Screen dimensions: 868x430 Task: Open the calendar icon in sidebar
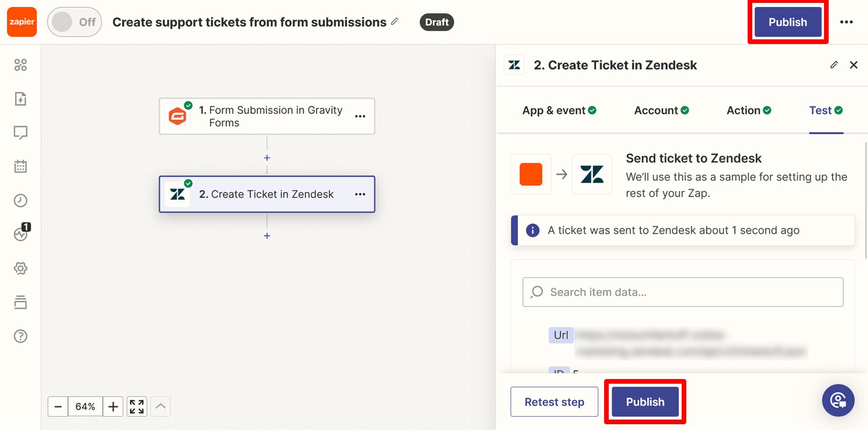[21, 167]
